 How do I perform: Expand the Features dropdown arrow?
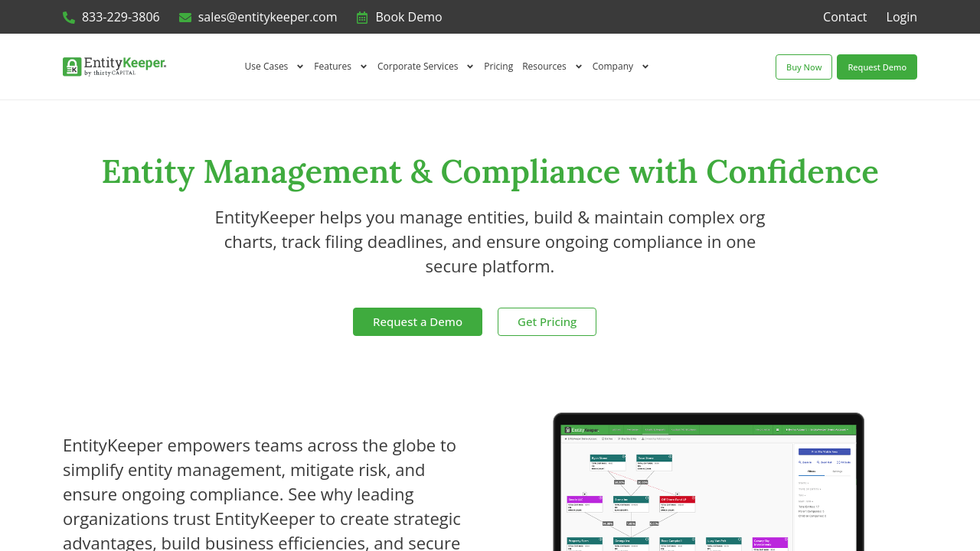pyautogui.click(x=364, y=67)
